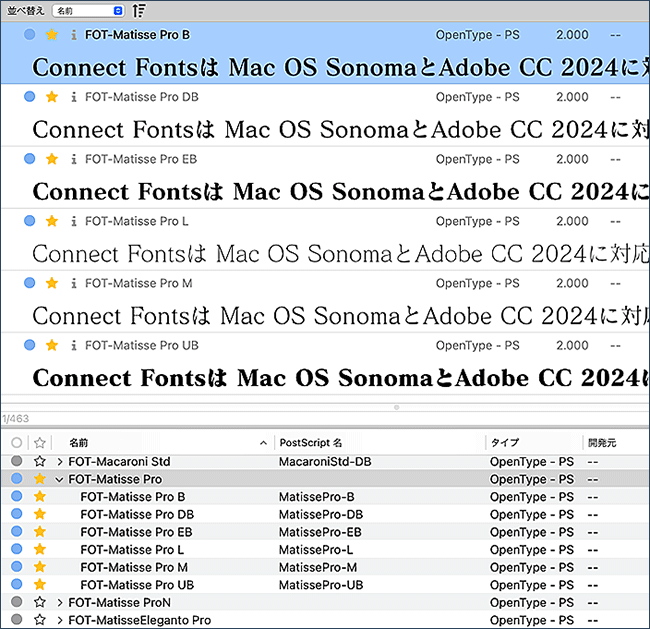Sort by タイプ column header

coord(504,443)
